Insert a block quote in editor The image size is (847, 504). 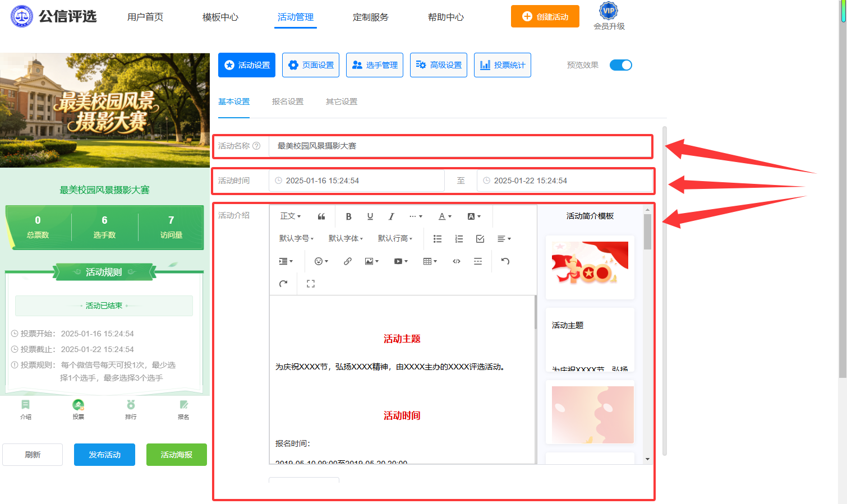[321, 216]
